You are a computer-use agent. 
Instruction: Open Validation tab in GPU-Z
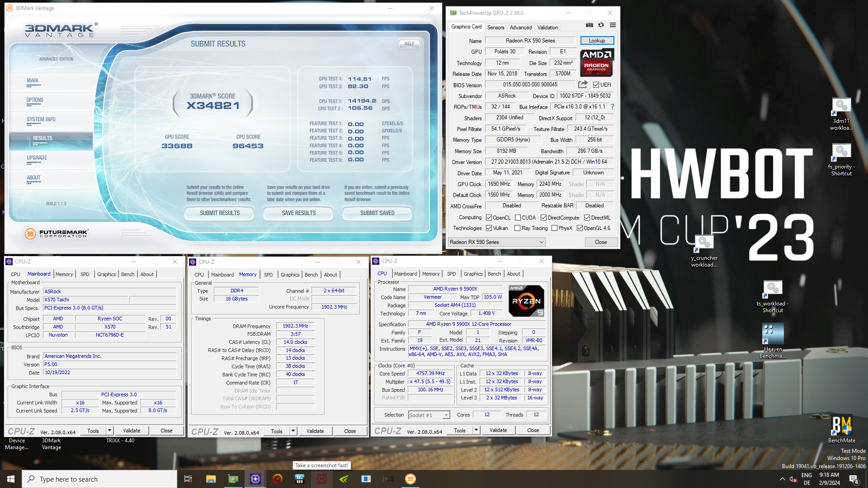tap(547, 28)
